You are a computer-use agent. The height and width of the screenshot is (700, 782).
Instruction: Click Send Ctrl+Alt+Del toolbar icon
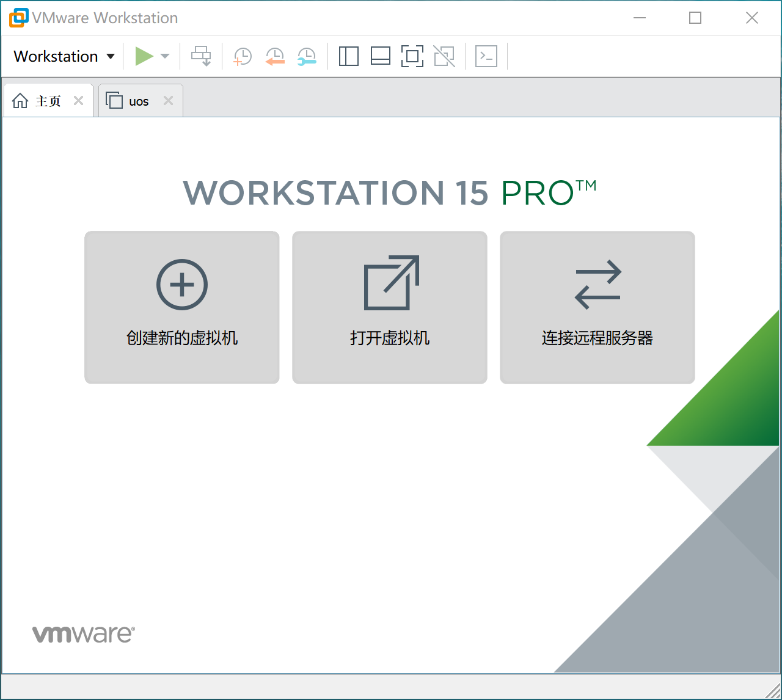tap(201, 56)
